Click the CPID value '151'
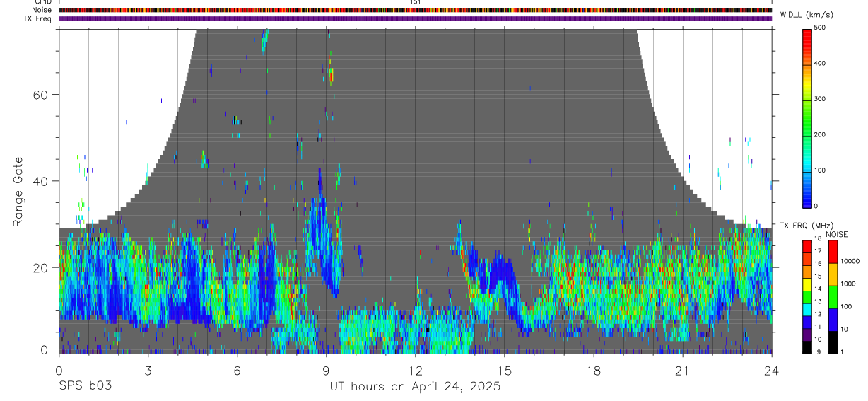The height and width of the screenshot is (401, 868). 415,2
